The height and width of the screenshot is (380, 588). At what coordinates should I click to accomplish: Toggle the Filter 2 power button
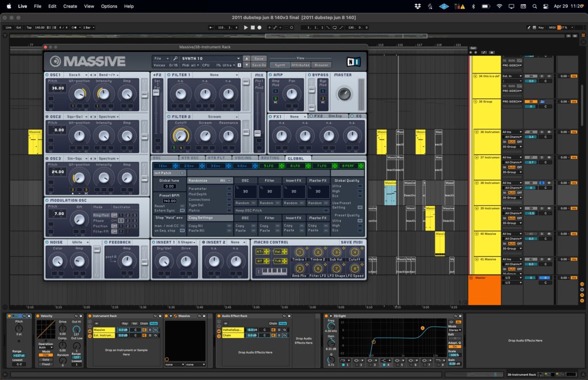[169, 117]
